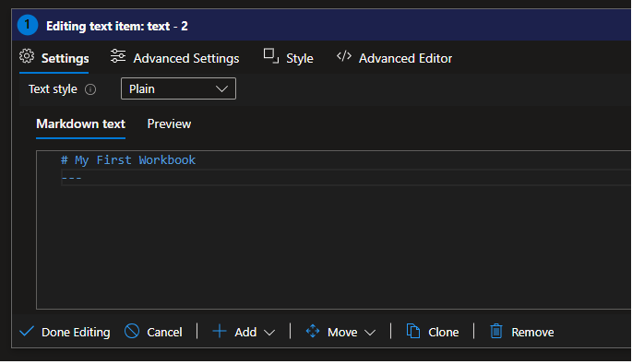Click the Text style info icon

pyautogui.click(x=90, y=89)
